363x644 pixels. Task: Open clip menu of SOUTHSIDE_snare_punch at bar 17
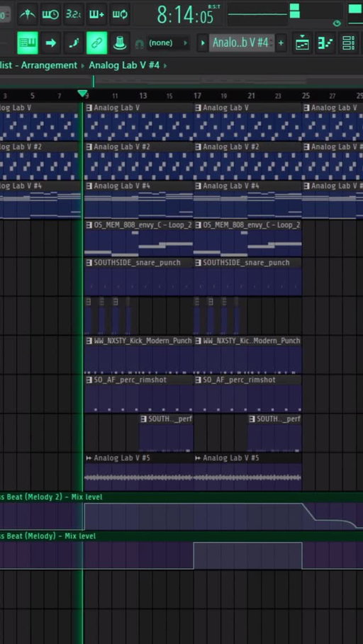(198, 263)
